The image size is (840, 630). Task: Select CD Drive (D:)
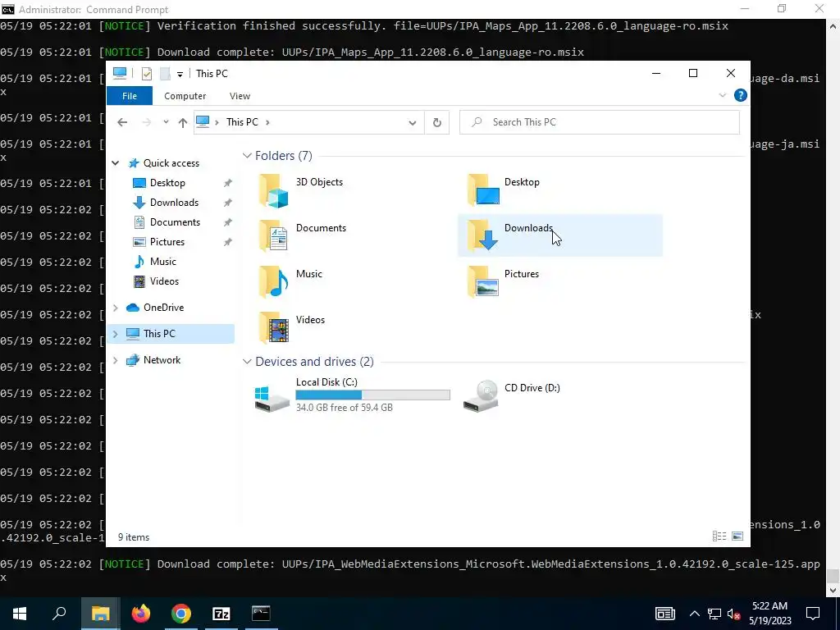[x=512, y=395]
